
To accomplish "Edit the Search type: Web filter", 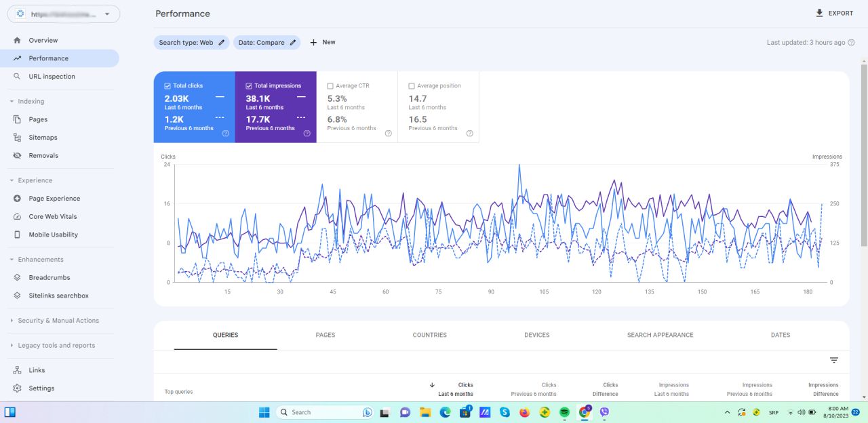I will [221, 42].
